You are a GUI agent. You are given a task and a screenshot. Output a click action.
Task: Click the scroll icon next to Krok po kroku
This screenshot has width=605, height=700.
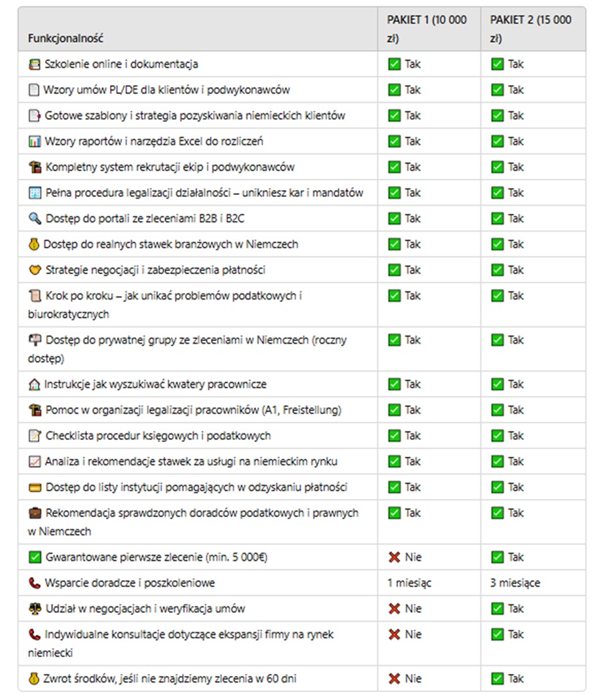[35, 295]
